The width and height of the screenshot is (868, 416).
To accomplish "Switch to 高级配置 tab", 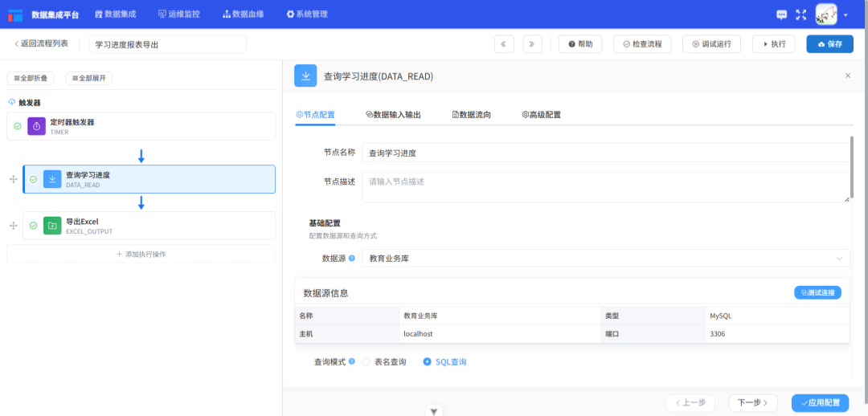I will pos(542,115).
